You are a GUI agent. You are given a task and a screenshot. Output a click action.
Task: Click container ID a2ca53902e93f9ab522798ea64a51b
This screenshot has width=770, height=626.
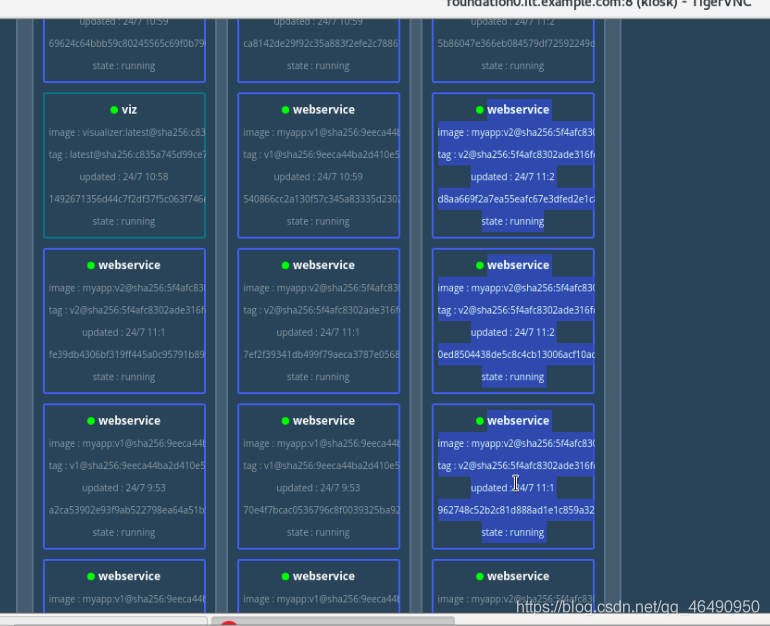(x=127, y=510)
